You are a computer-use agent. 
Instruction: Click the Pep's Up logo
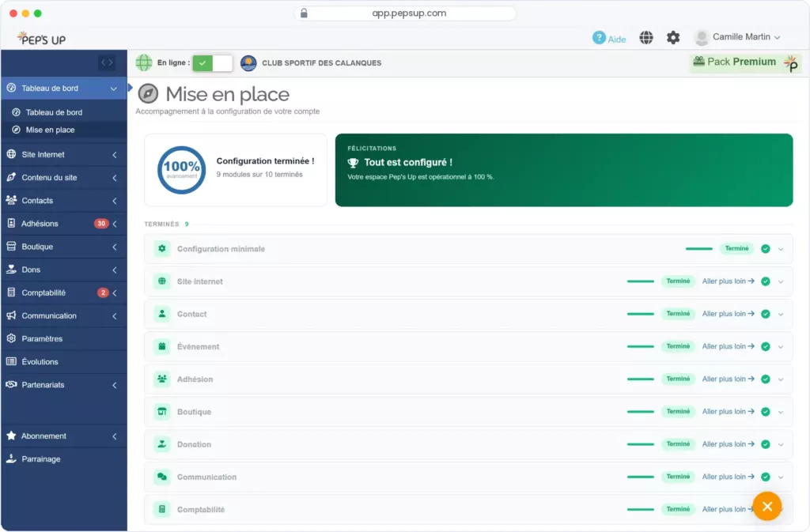pyautogui.click(x=41, y=38)
